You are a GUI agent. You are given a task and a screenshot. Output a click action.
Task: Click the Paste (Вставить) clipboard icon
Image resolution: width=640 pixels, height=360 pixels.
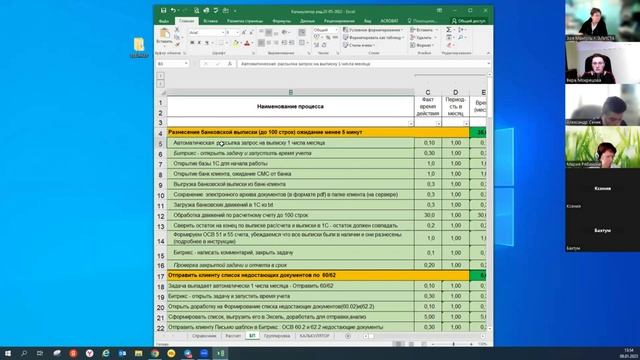pyautogui.click(x=164, y=33)
